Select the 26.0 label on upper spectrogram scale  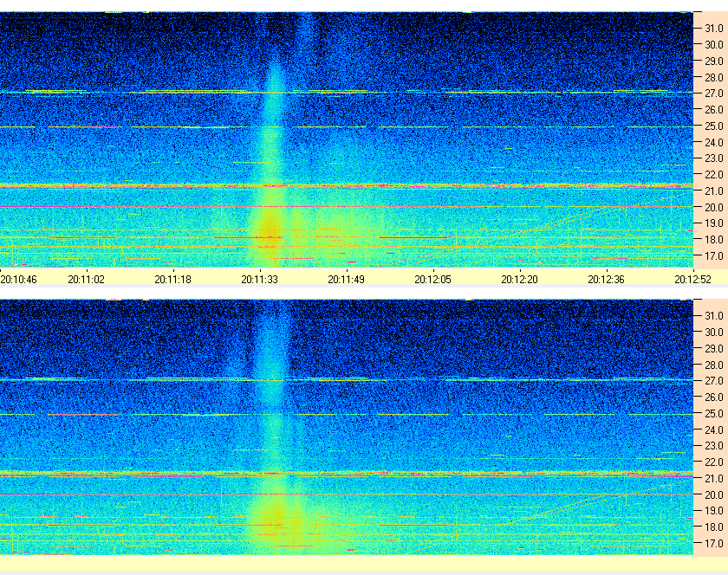tap(714, 110)
